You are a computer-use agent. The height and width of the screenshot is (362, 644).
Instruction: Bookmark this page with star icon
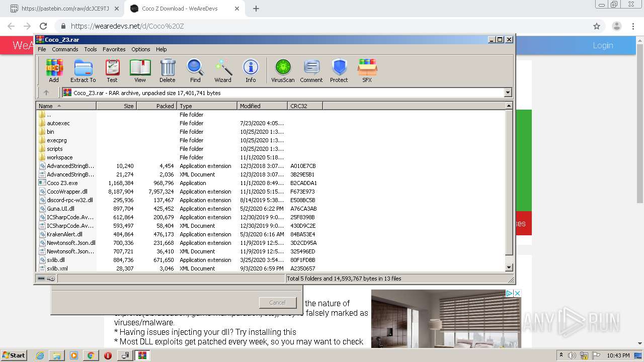[597, 26]
